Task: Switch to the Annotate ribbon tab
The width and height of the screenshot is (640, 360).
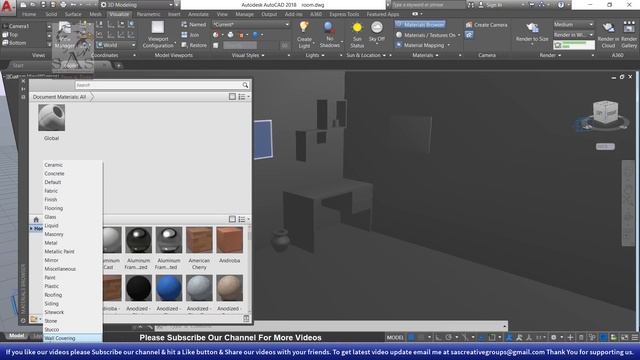Action: (x=198, y=14)
